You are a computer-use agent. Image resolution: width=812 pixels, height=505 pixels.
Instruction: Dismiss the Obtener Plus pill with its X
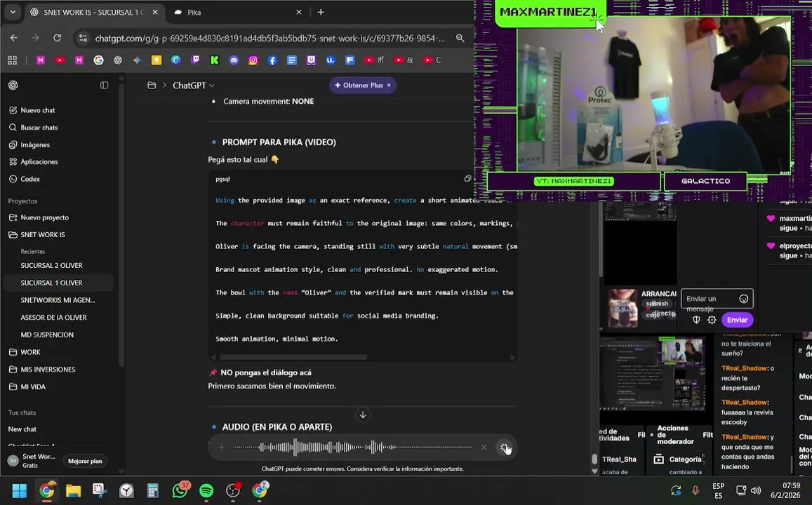tap(389, 86)
